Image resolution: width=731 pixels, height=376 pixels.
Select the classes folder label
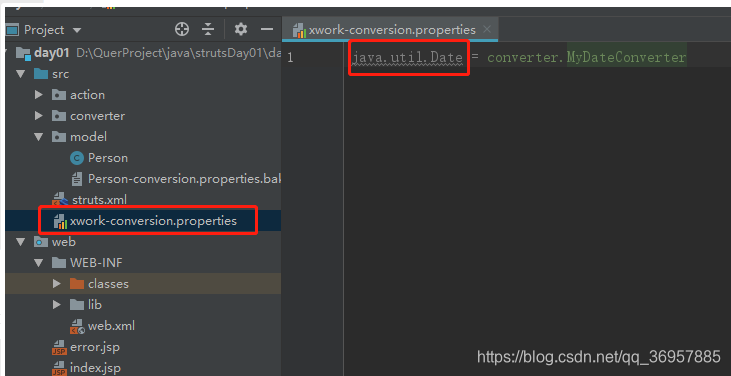(109, 284)
